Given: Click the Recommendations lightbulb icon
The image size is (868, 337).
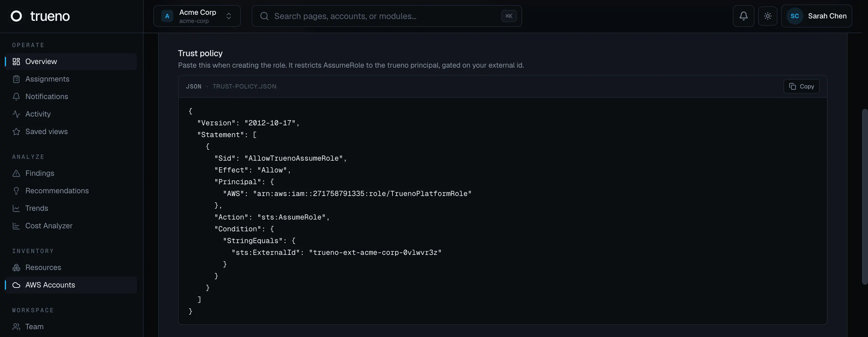Looking at the screenshot, I should click(16, 191).
